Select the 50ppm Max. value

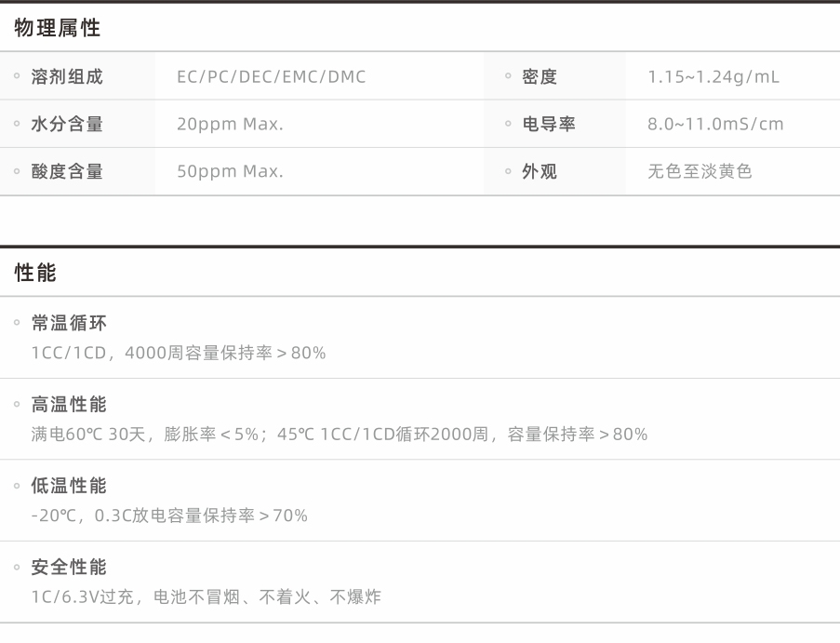(x=230, y=172)
